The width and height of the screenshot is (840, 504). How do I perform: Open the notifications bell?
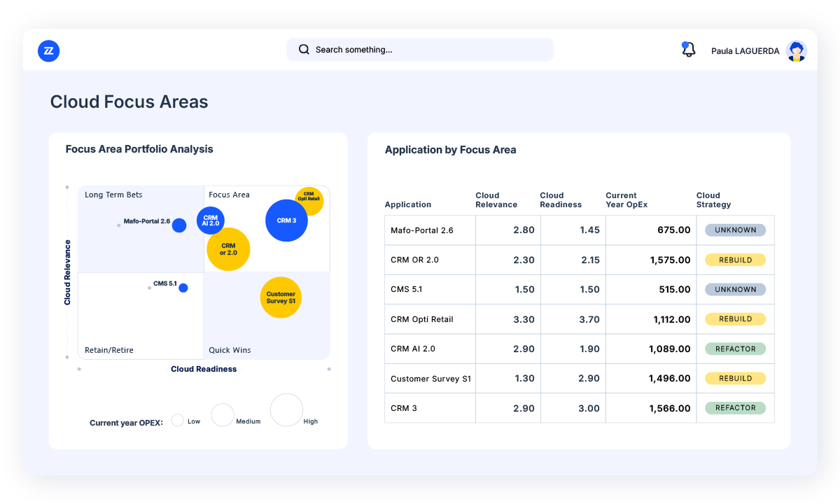(x=689, y=50)
